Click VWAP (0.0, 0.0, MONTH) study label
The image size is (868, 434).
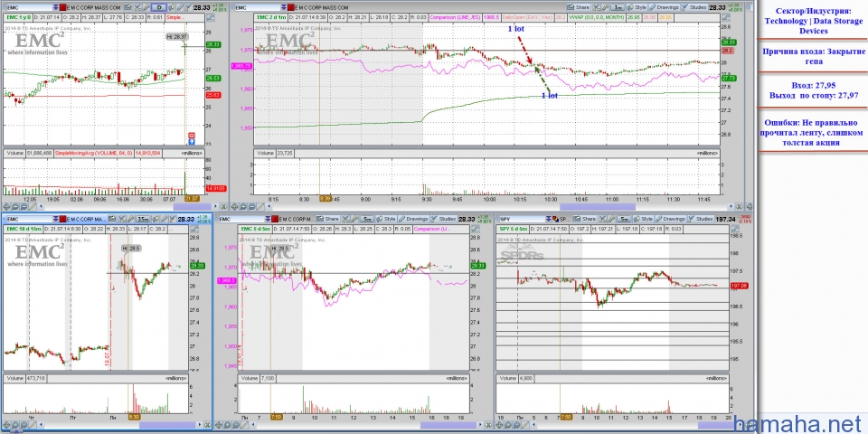click(597, 17)
